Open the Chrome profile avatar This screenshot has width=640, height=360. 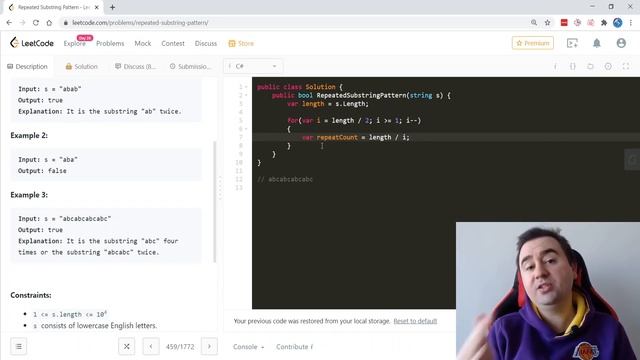[618, 23]
